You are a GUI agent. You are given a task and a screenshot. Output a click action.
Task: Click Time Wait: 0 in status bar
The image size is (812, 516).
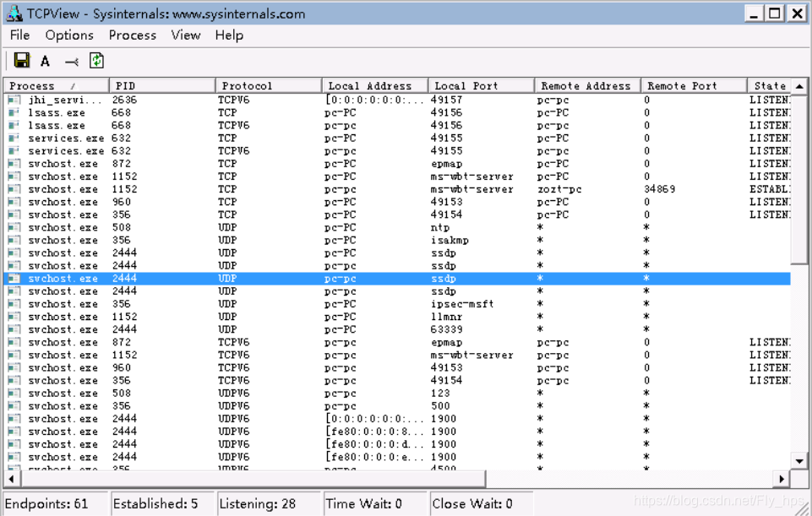(x=363, y=503)
